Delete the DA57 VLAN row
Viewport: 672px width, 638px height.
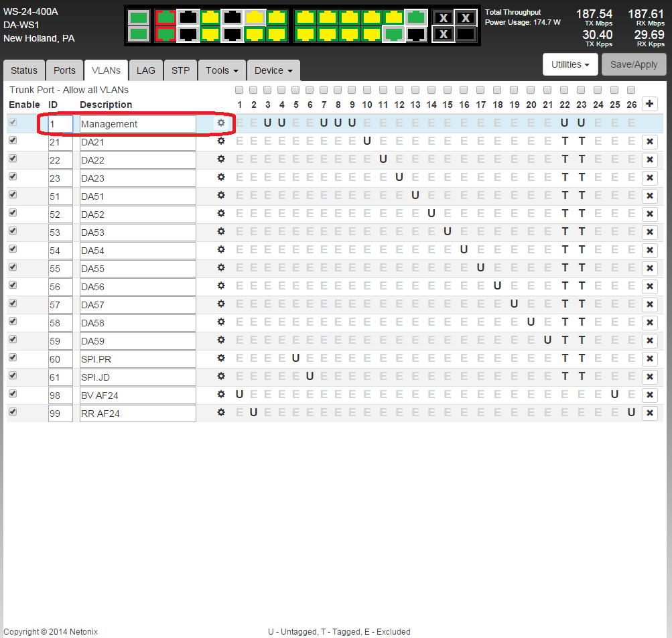(650, 304)
